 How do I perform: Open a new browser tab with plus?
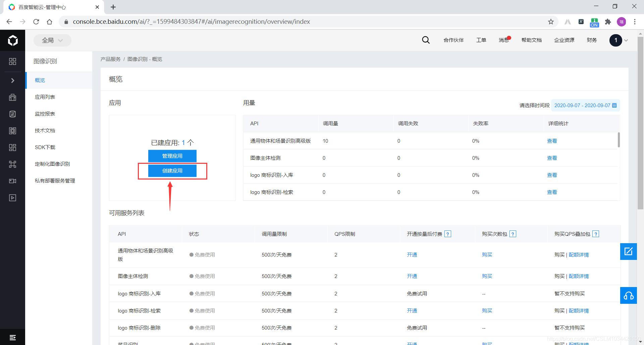tap(113, 7)
